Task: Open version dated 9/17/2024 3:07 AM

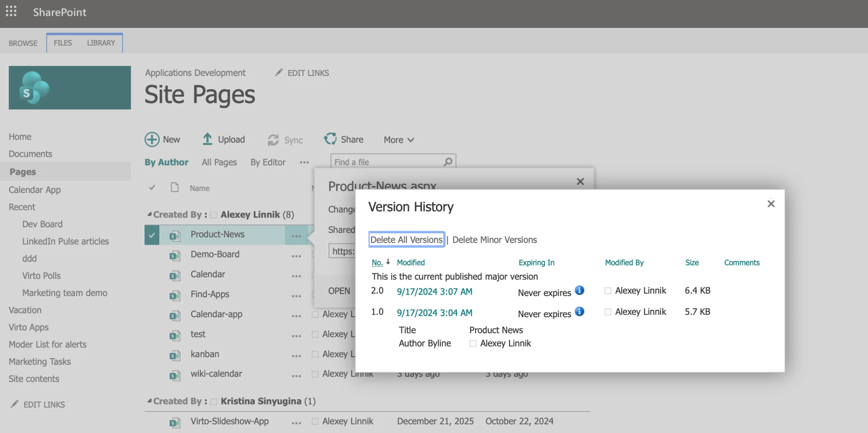Action: click(434, 292)
